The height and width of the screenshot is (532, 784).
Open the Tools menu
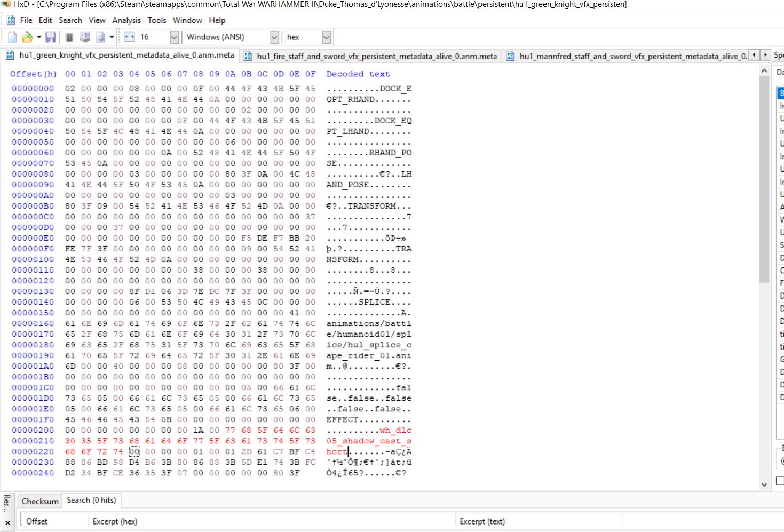pos(157,20)
